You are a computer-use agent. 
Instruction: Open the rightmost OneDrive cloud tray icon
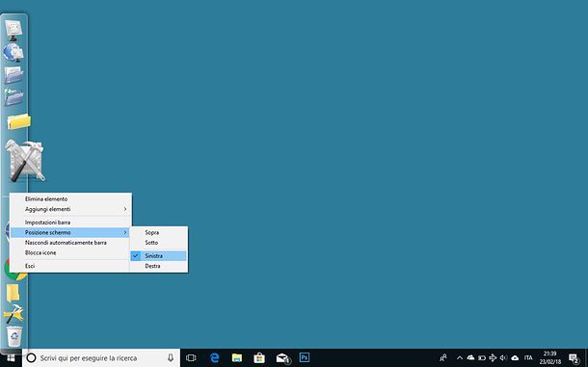pos(515,358)
